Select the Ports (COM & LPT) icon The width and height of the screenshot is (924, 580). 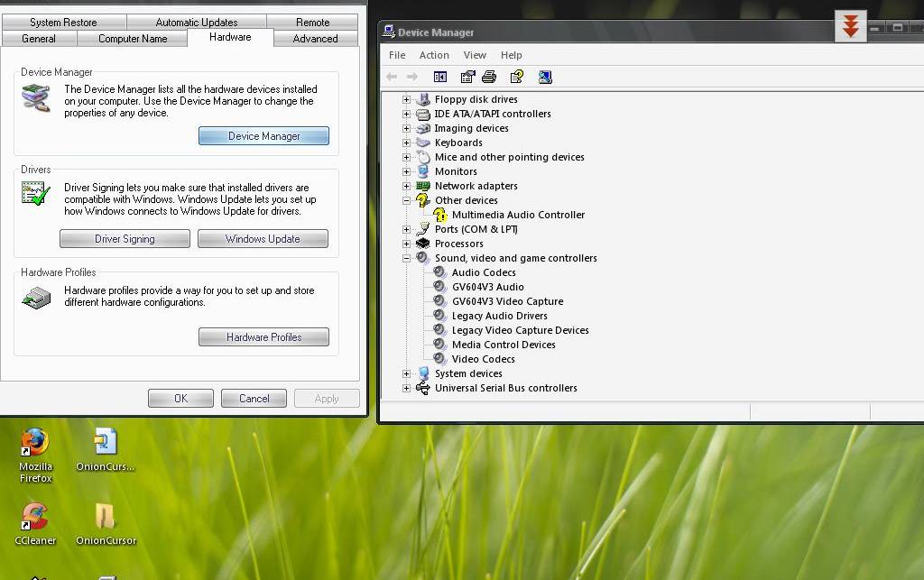pos(423,229)
